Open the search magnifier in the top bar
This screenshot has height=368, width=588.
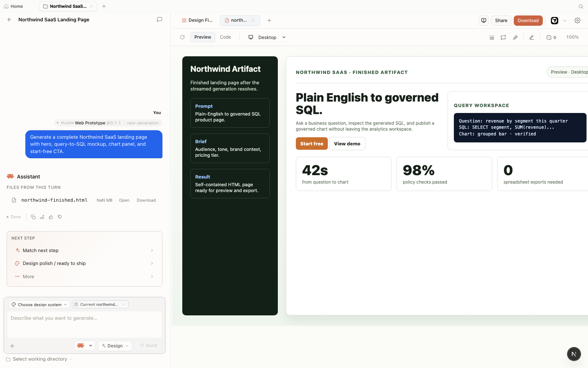coord(581,6)
